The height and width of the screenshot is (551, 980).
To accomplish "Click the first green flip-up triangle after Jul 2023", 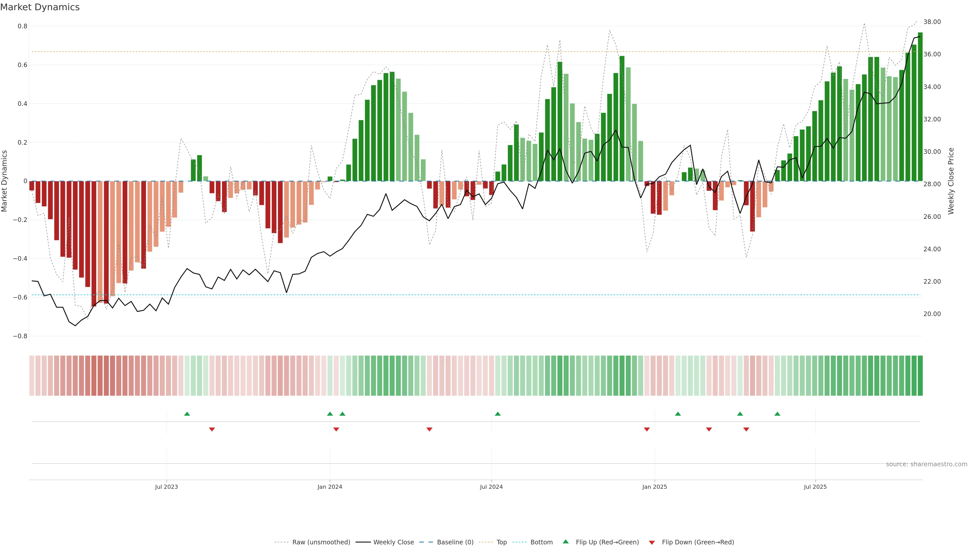I will (187, 414).
